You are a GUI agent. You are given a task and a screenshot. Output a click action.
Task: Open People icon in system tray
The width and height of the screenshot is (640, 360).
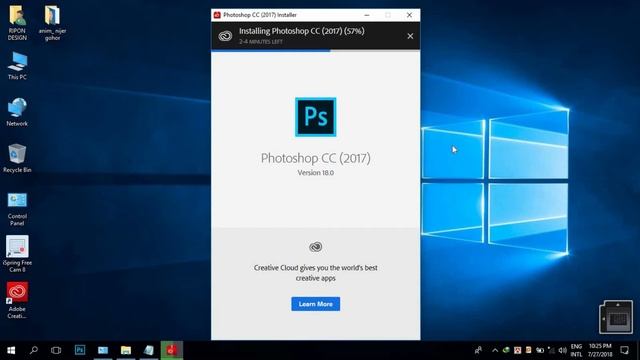[478, 350]
